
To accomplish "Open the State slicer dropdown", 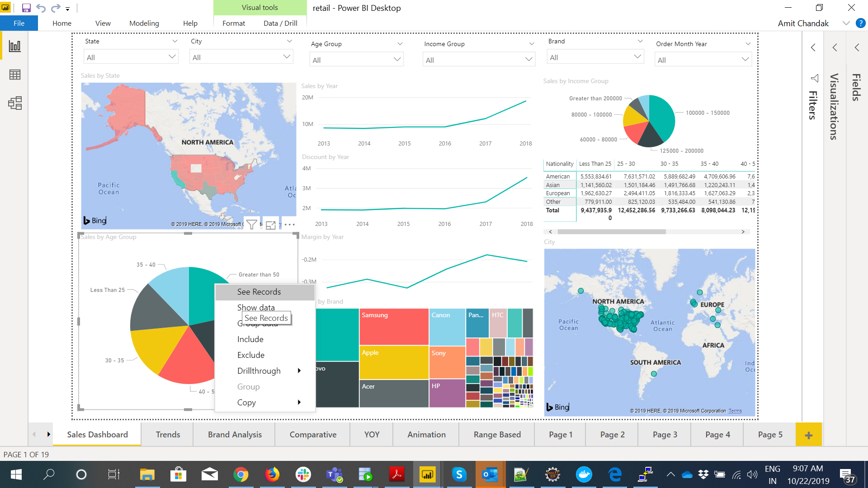I will point(131,57).
